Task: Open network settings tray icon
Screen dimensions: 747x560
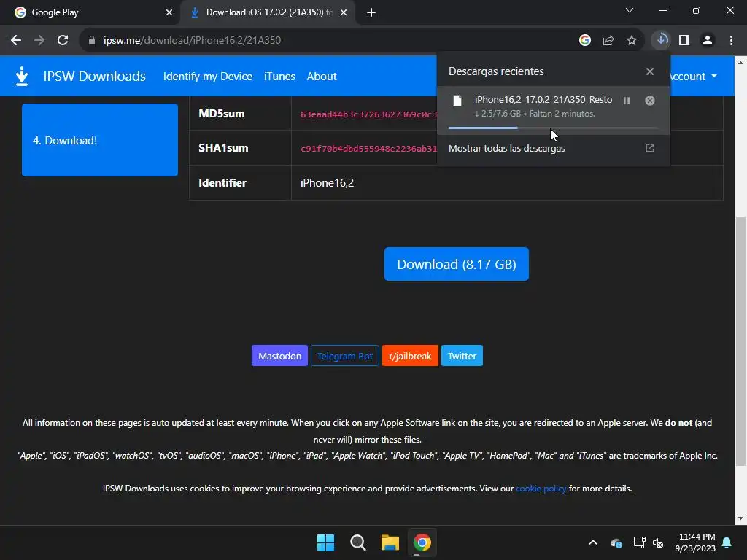Action: coord(639,542)
